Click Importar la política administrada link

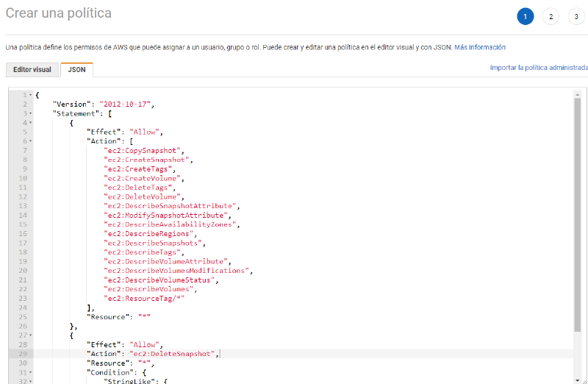[x=539, y=68]
